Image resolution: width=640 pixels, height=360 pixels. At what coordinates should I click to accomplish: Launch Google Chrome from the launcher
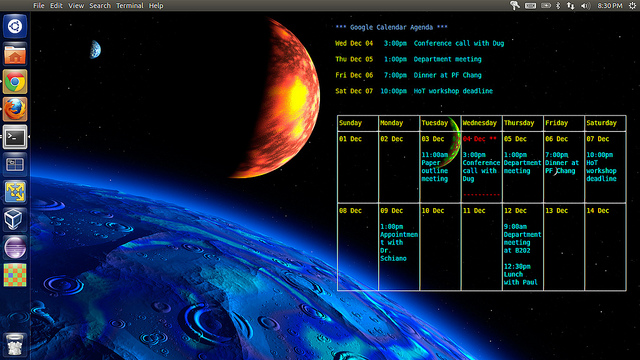pos(15,82)
